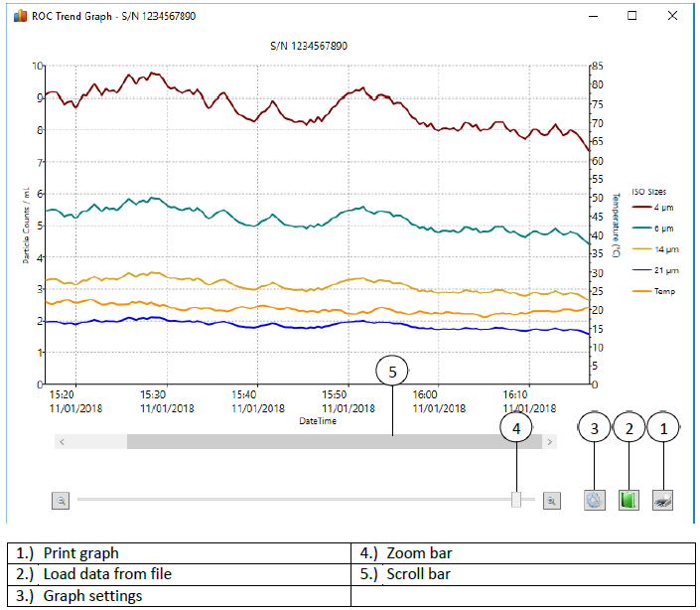Minimize the ROC Trend Graph window

[x=594, y=16]
